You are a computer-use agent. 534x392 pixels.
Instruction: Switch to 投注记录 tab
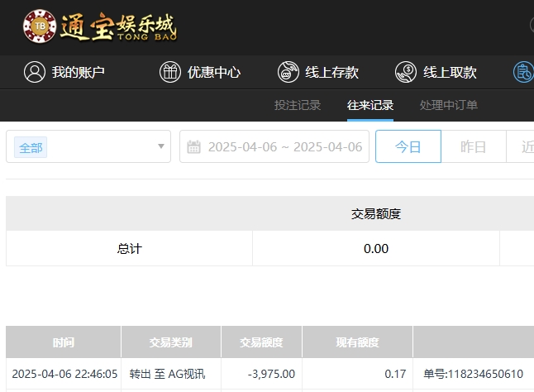298,105
